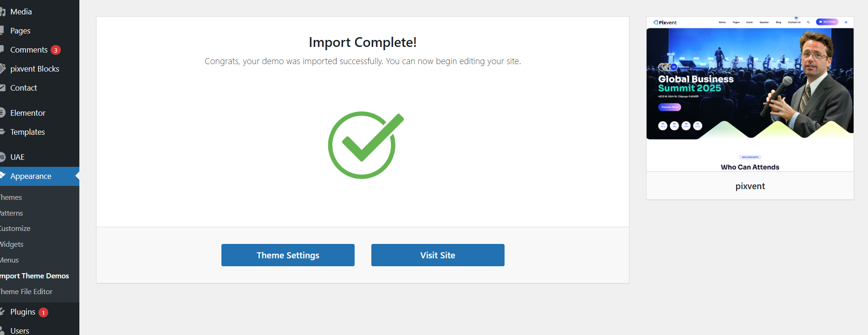Click the Plugins update badge
Screen dimensions: 868x335
coord(43,313)
